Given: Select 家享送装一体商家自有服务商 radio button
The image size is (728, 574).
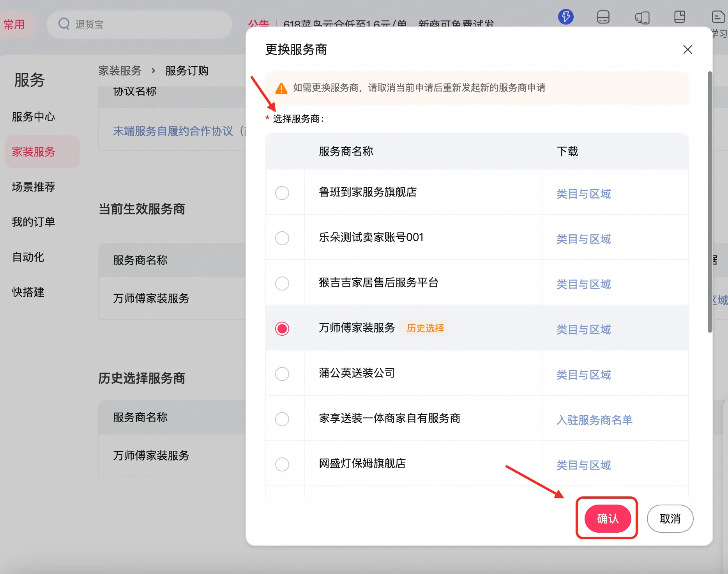Looking at the screenshot, I should tap(282, 419).
